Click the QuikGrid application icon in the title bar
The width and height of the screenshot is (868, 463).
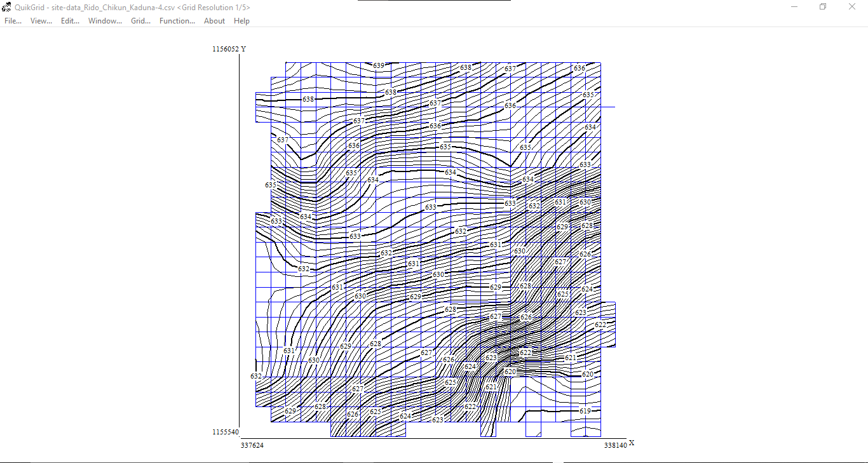[6, 7]
